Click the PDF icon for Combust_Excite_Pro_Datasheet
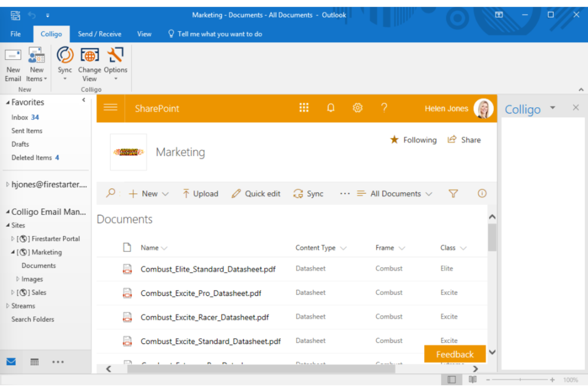Viewport: 588px width, 392px height. click(x=127, y=293)
